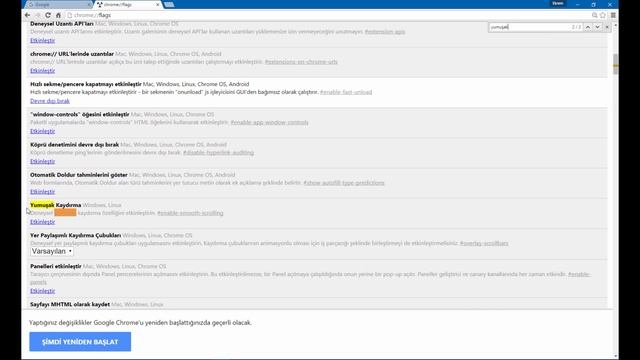Click the Hızlı sekme/pencere kapatmayı etkinleştir heading
640x360 pixels.
click(86, 84)
